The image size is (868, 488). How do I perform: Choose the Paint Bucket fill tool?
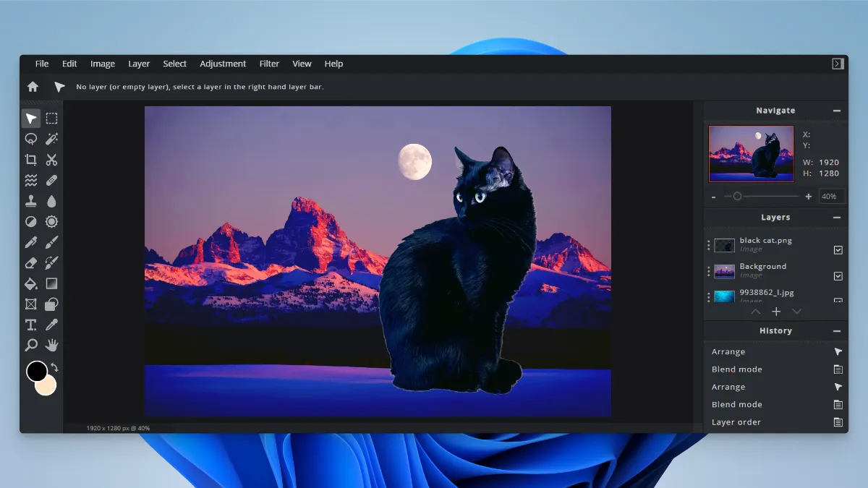[31, 283]
